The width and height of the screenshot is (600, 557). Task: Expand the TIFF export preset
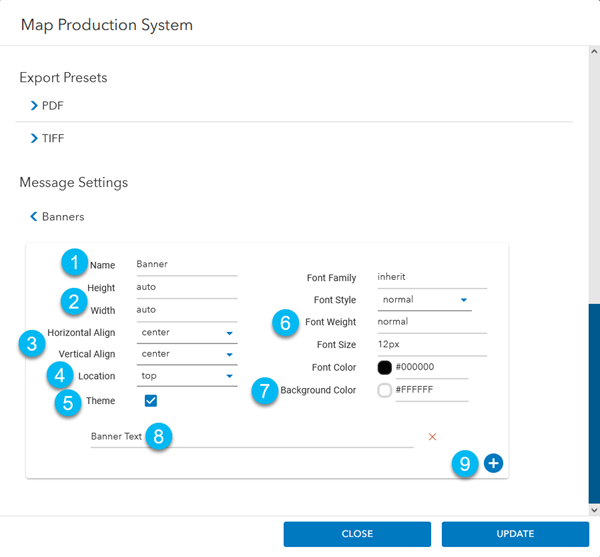[x=52, y=138]
